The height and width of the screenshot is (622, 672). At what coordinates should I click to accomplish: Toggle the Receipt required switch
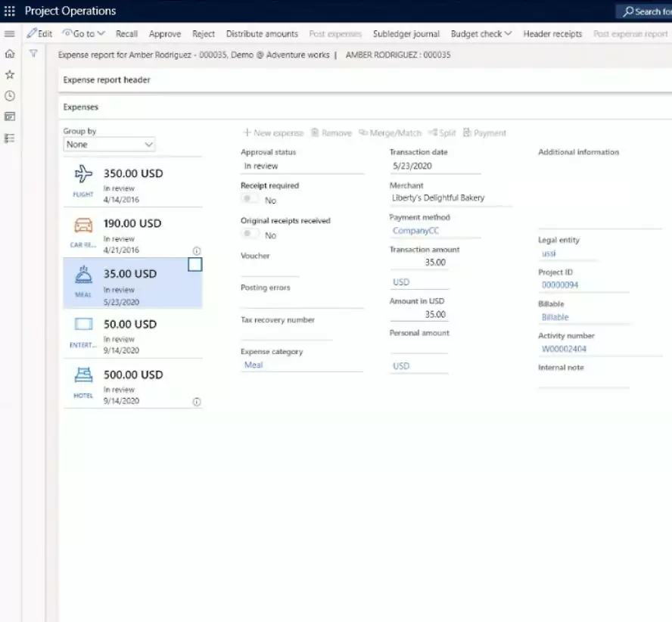pos(250,200)
